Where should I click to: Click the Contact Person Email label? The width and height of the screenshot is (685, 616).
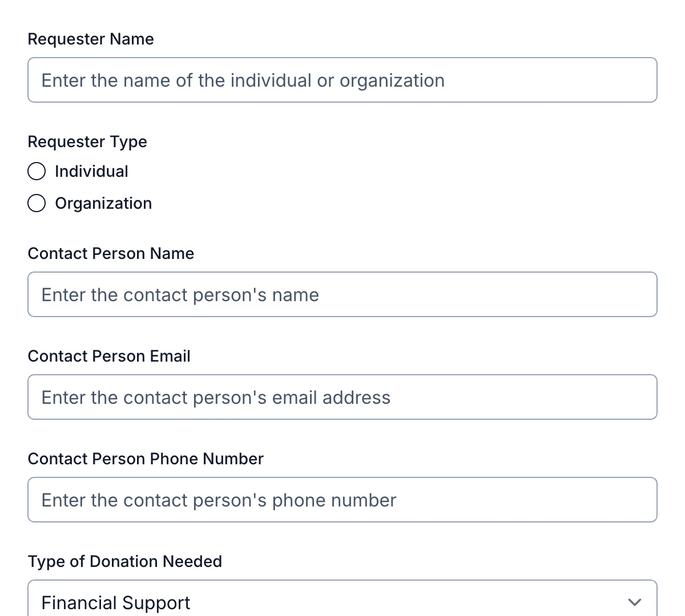pos(109,356)
